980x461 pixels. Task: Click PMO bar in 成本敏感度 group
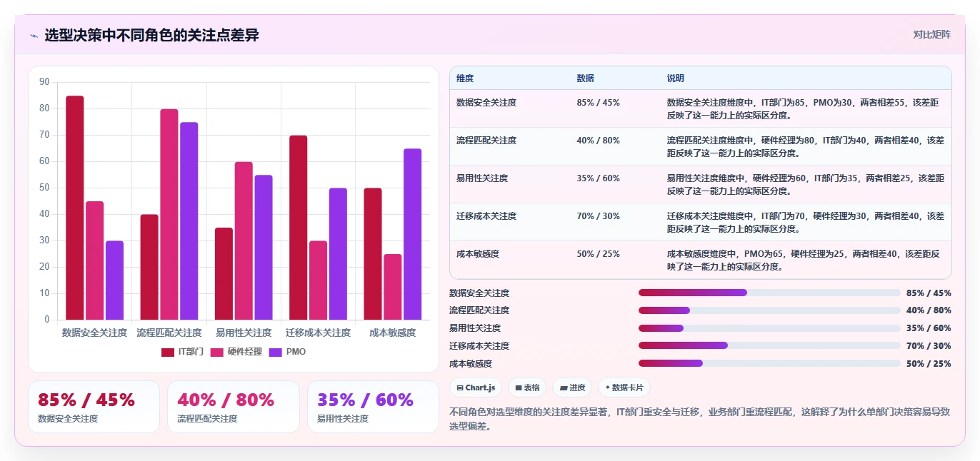[413, 234]
